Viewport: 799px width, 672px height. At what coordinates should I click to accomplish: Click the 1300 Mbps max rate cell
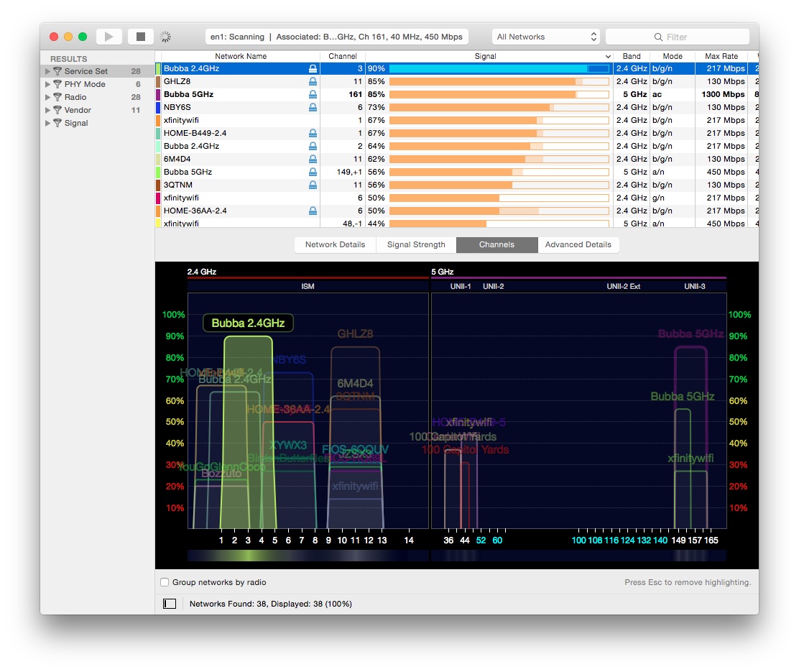[x=723, y=94]
